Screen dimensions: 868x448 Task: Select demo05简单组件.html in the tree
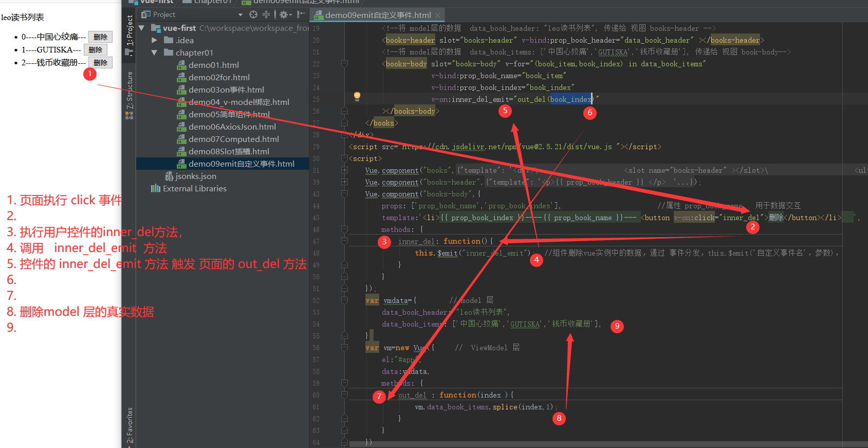tap(229, 114)
